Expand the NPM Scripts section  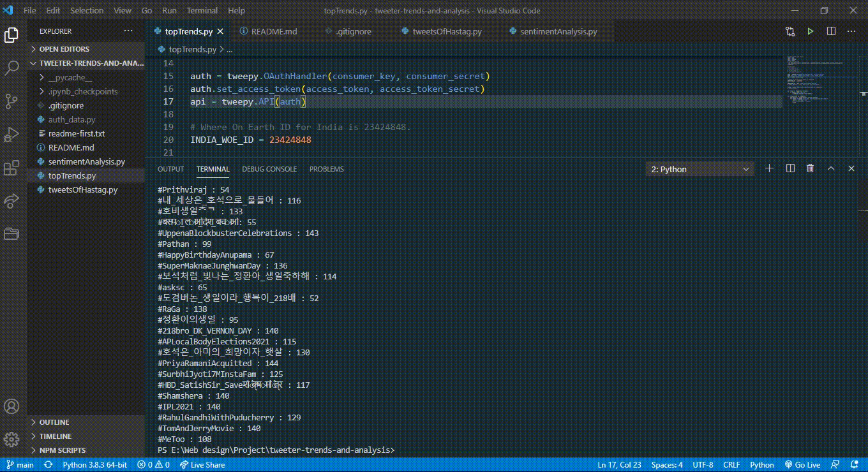[x=86, y=450]
